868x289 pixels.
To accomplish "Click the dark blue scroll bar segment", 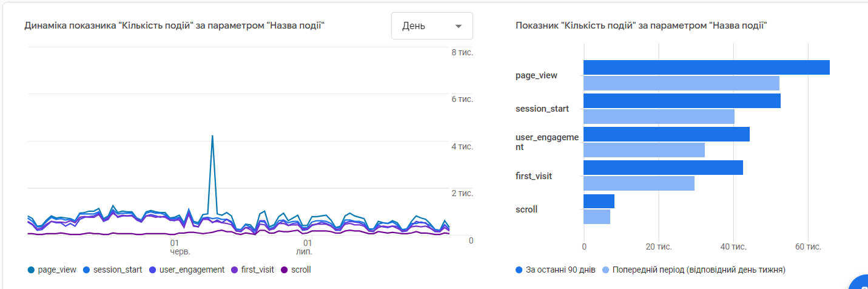I will pyautogui.click(x=599, y=201).
